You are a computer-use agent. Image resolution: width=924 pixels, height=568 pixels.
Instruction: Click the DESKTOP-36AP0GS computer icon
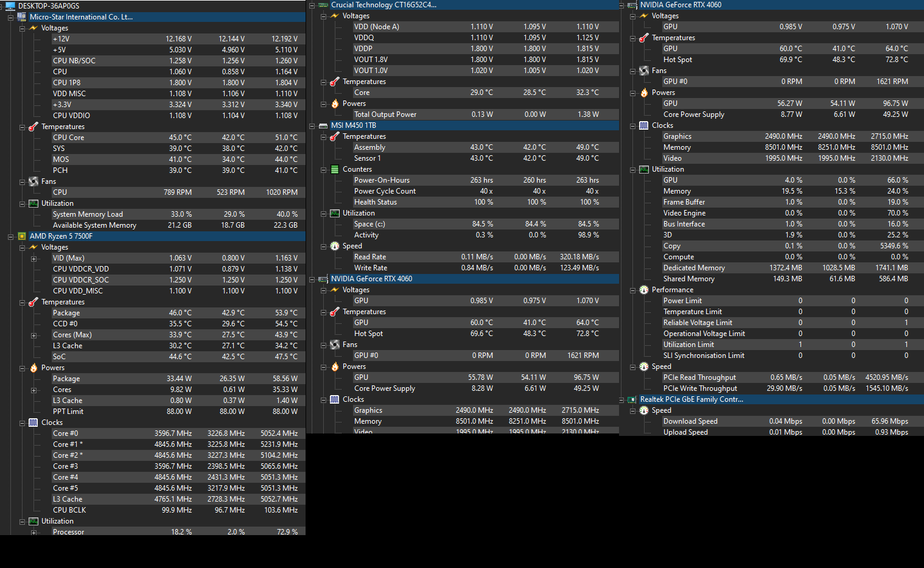point(10,6)
